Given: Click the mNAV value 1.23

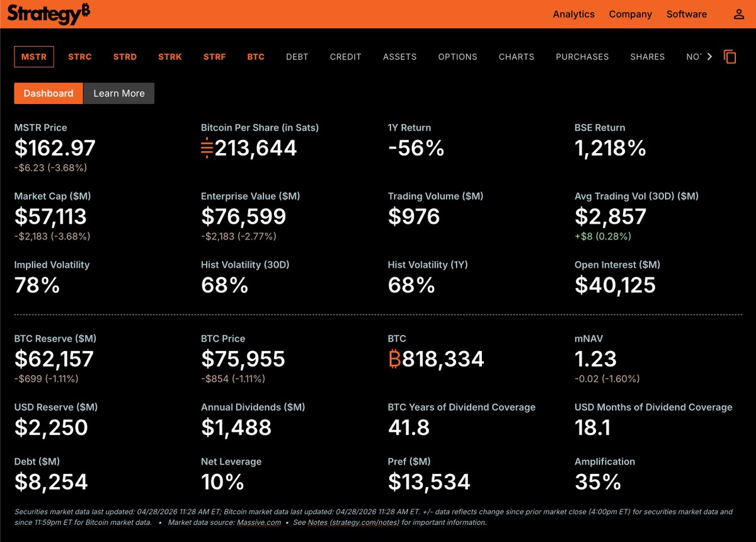Looking at the screenshot, I should tap(595, 359).
